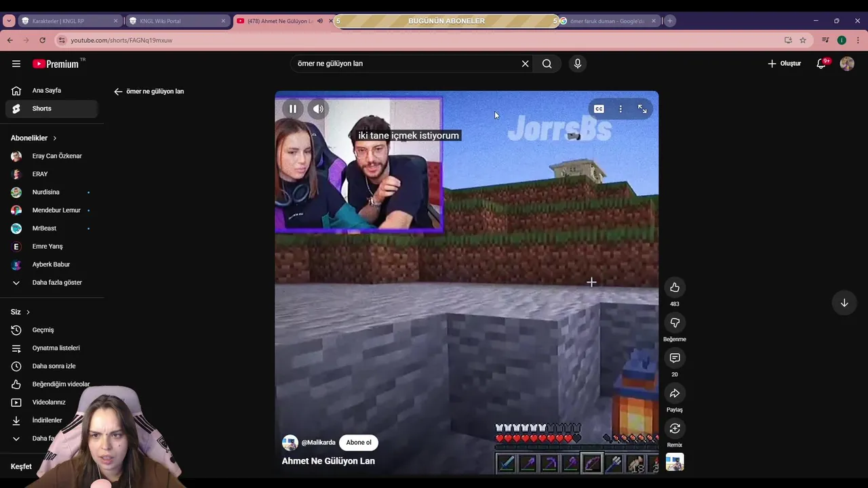Share the Short via Paylaş
This screenshot has width=868, height=488.
coord(675,393)
